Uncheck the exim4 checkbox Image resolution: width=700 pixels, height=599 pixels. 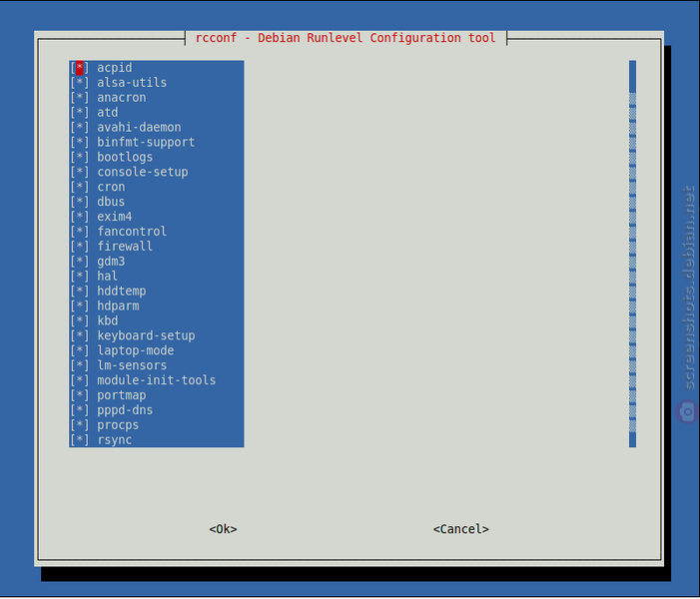coord(80,217)
